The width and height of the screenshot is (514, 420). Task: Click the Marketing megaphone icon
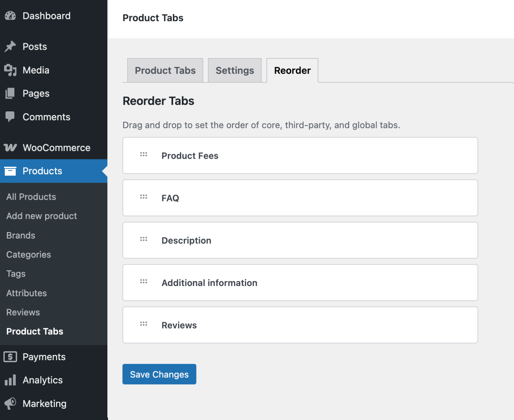[10, 404]
